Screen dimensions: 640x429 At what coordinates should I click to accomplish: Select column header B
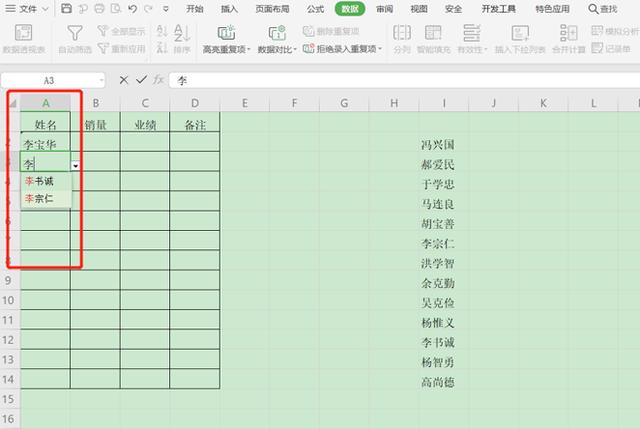pos(96,103)
